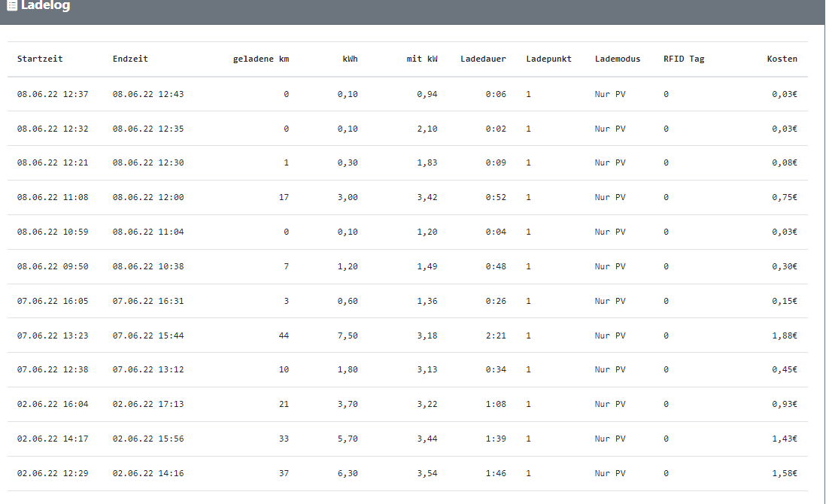Click the 44 geladene km value
The height and width of the screenshot is (504, 832).
[x=284, y=335]
